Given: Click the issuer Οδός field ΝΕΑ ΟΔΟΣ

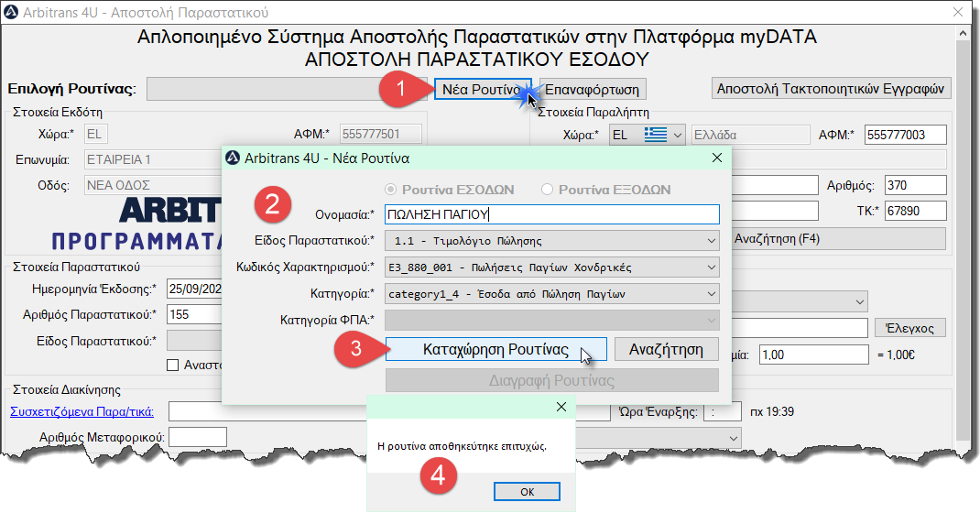Looking at the screenshot, I should [x=154, y=186].
